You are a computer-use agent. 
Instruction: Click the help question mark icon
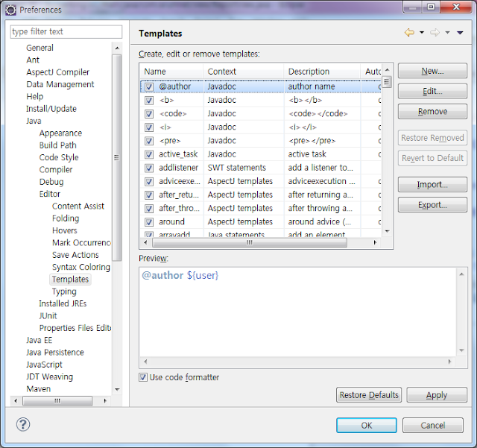coord(23,424)
